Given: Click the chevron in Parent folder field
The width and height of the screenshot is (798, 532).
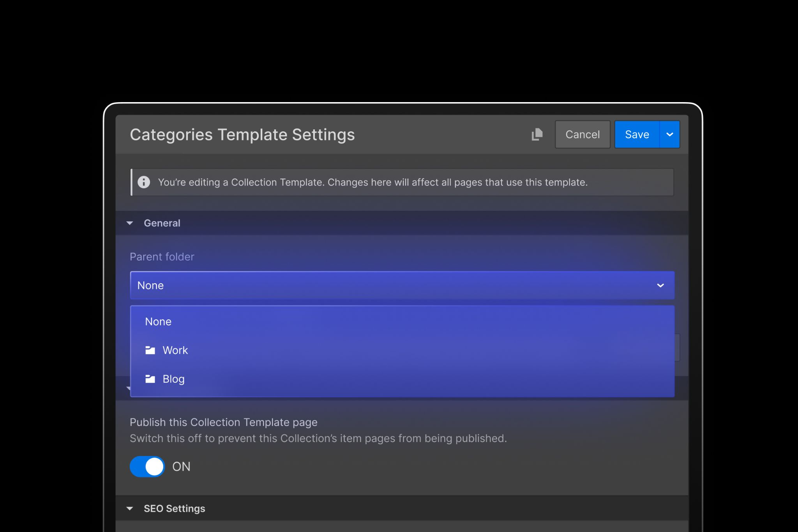Looking at the screenshot, I should tap(660, 285).
